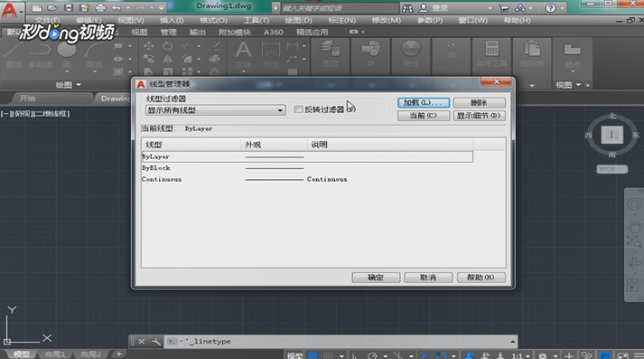Click the 当前(C) set current button

pyautogui.click(x=424, y=116)
